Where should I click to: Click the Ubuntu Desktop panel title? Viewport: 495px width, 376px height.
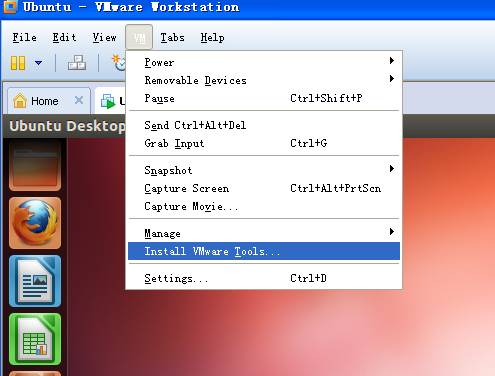tap(67, 126)
